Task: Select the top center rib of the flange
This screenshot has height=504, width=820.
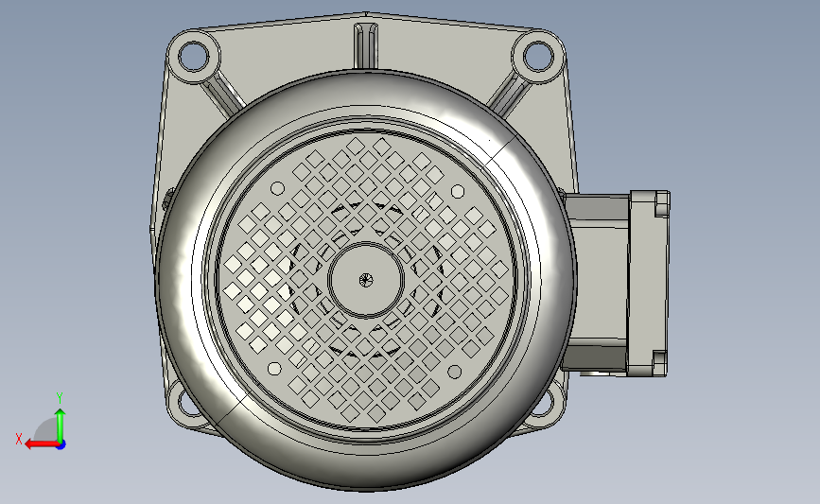Action: [x=366, y=46]
